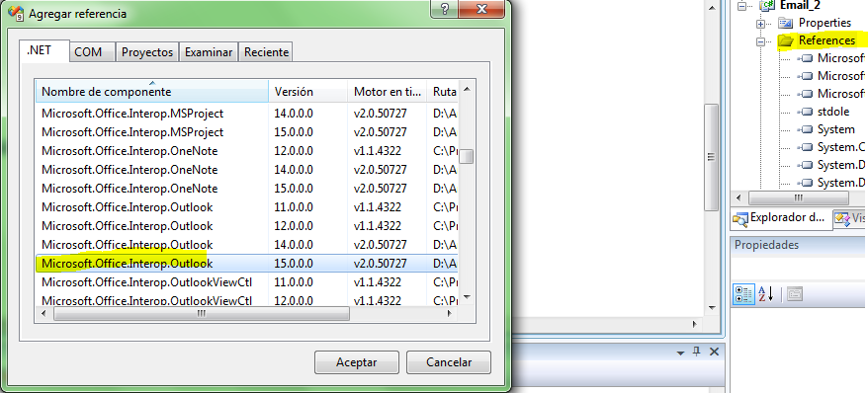Click the Explorador d... tab icon
This screenshot has width=868, height=393.
(x=740, y=219)
